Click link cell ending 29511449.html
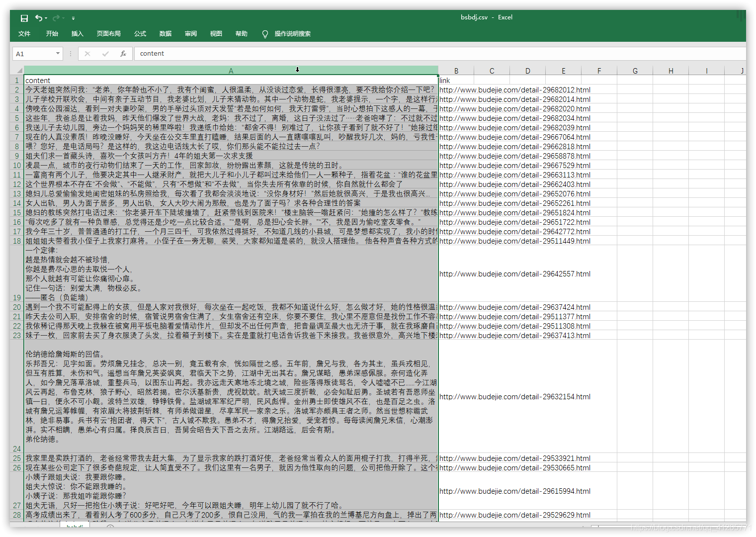Screen dimensions: 756x537 [x=515, y=241]
